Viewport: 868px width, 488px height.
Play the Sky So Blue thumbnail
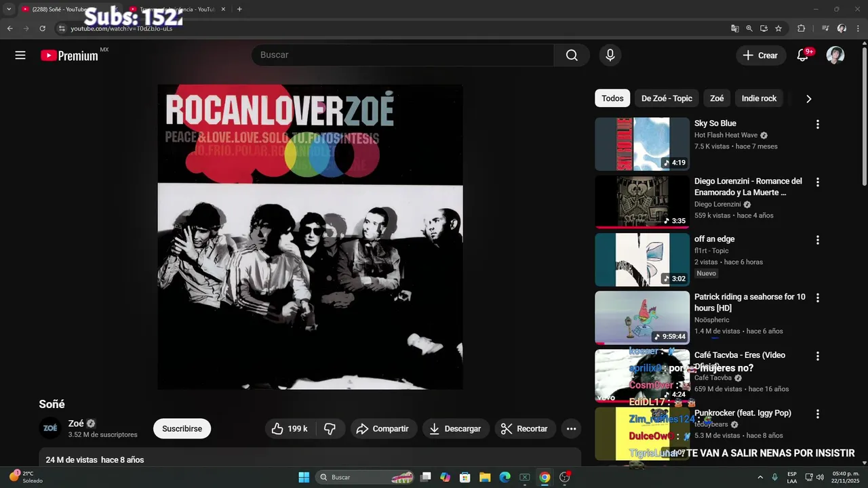[x=642, y=144]
